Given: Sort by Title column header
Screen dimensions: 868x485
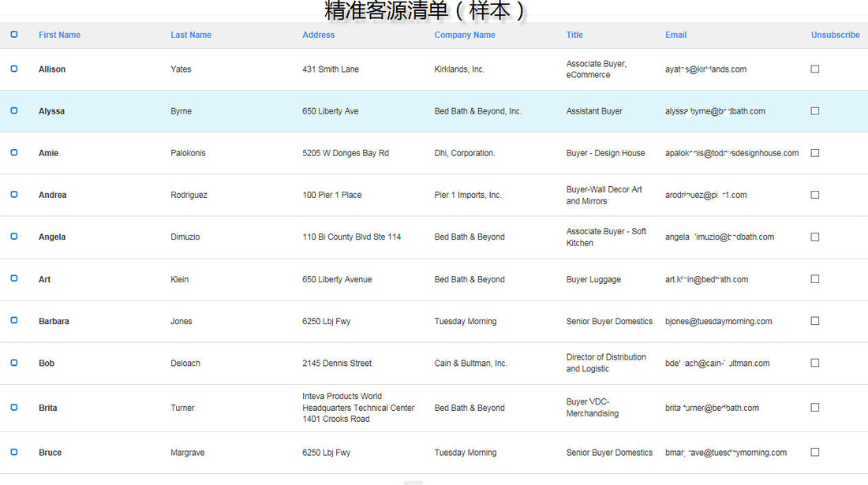Looking at the screenshot, I should click(574, 35).
